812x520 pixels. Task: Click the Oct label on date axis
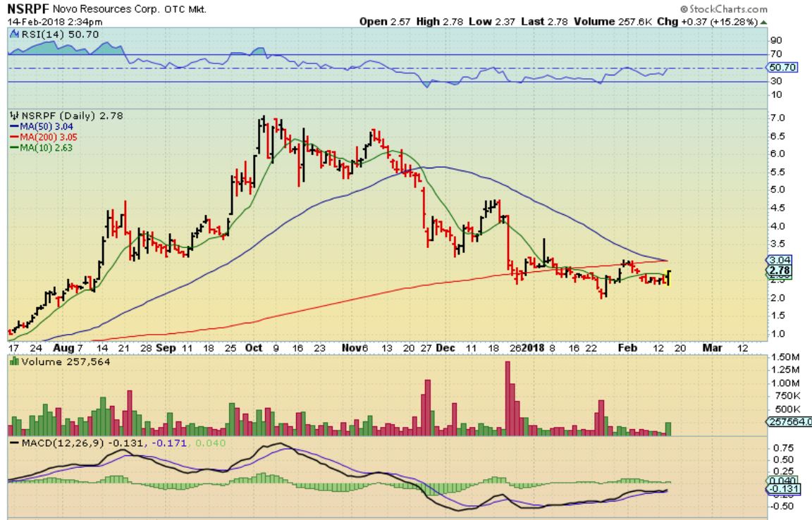255,348
